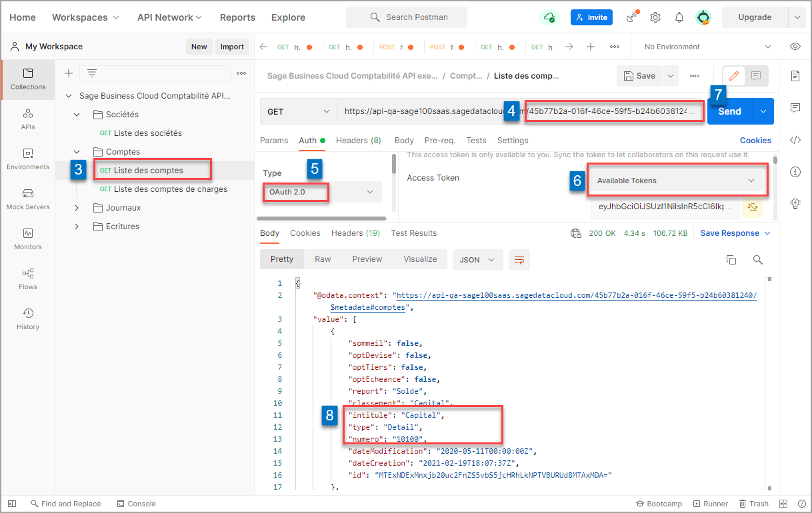The image size is (812, 513).
Task: Click the sync status cloud icon
Action: point(549,17)
